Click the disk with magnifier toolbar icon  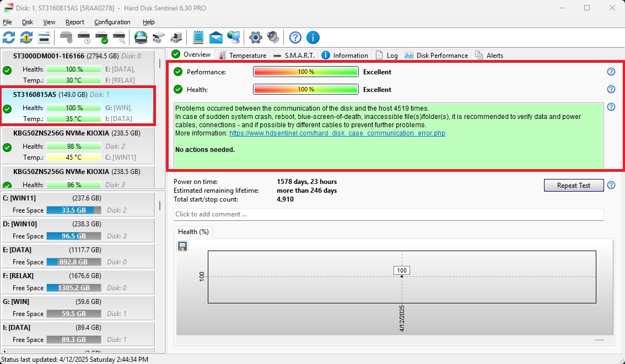pyautogui.click(x=119, y=37)
